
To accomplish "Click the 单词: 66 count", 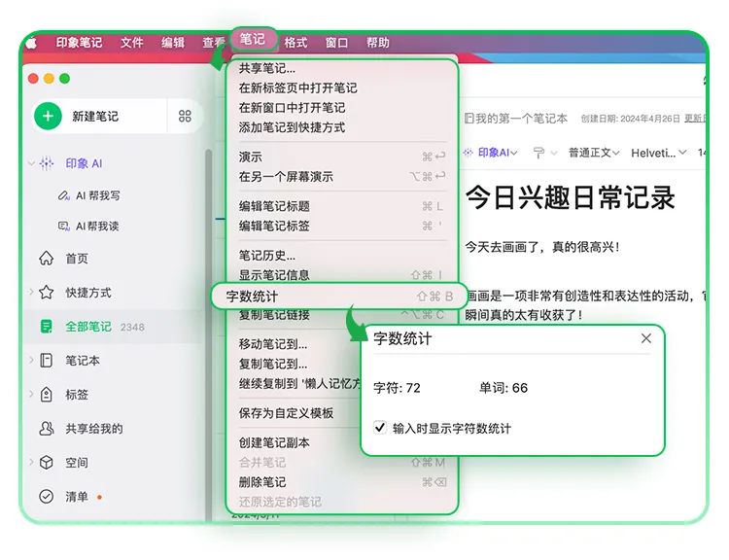I will 503,388.
